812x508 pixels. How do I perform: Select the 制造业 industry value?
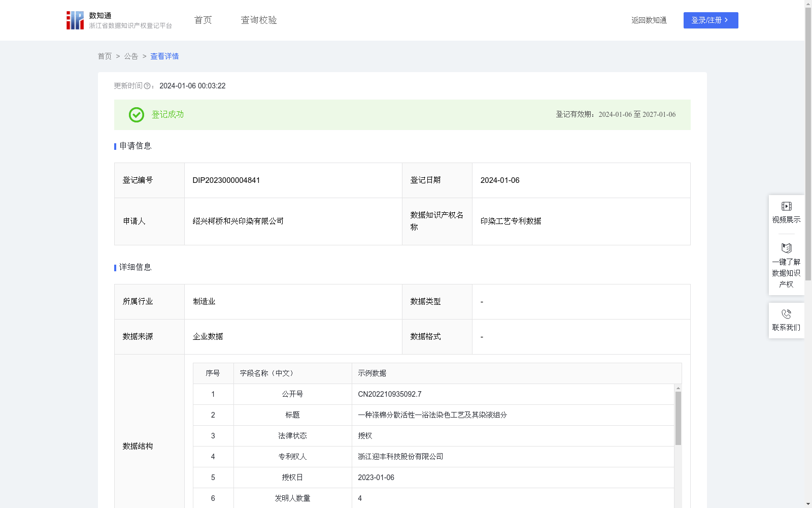204,301
